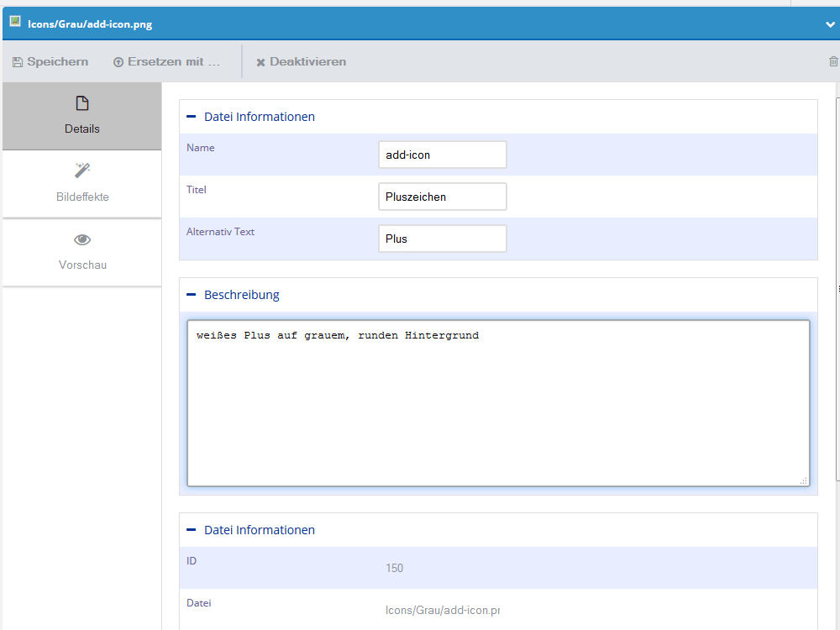840x630 pixels.
Task: Click the X icon beside Deaktivieren
Action: (x=260, y=62)
